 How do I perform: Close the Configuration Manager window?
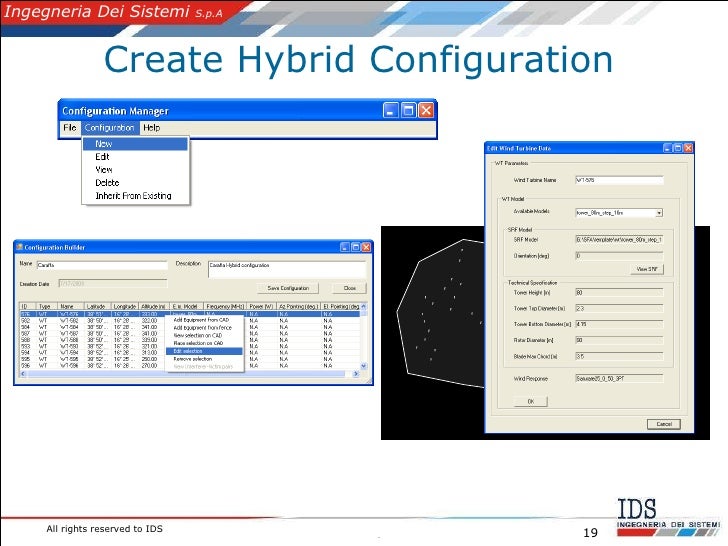[x=426, y=110]
